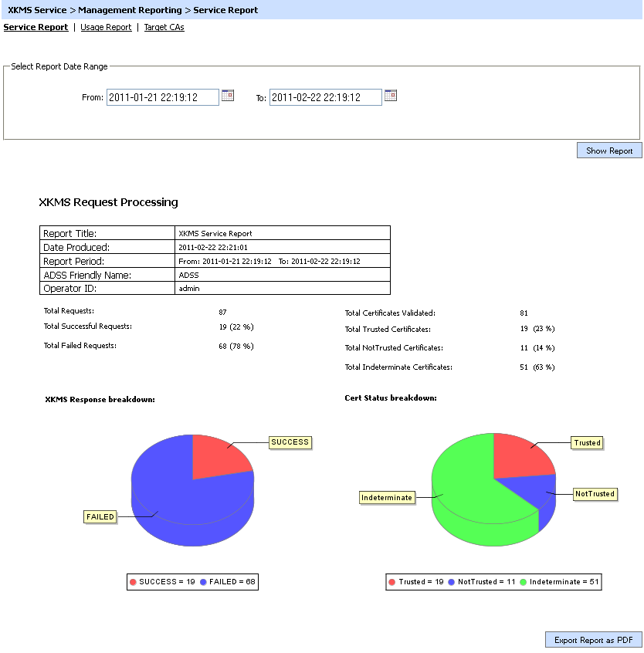
Task: Switch to the Service Report tab
Action: (x=36, y=27)
